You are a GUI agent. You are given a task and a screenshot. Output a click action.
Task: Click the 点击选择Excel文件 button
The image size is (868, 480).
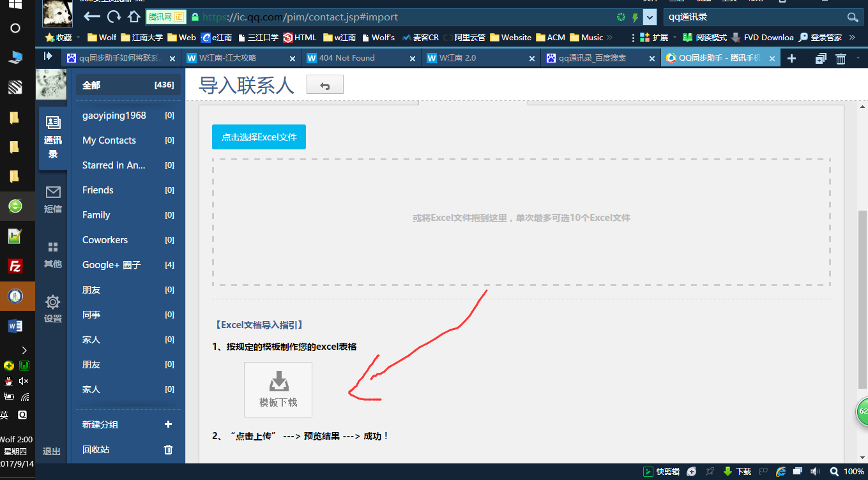(x=259, y=137)
